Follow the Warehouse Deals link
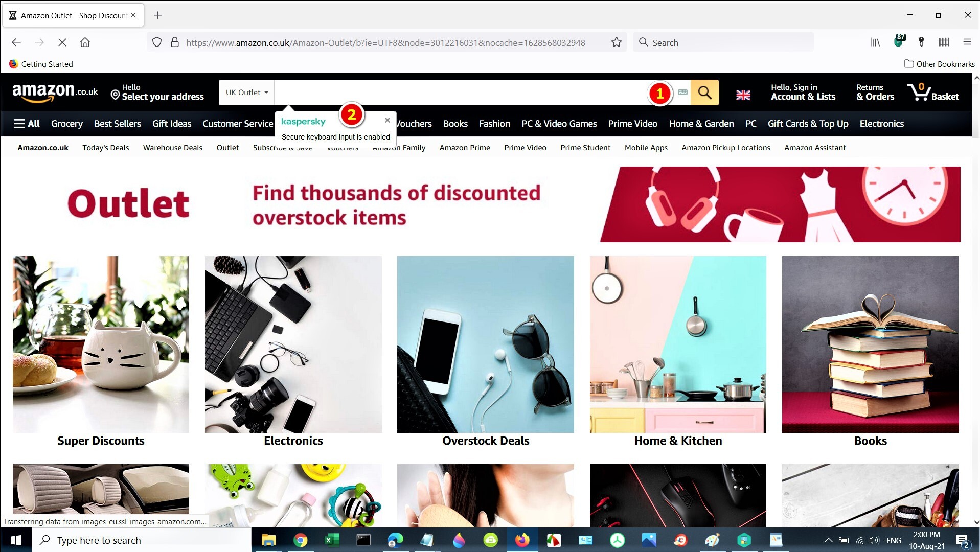 (173, 148)
